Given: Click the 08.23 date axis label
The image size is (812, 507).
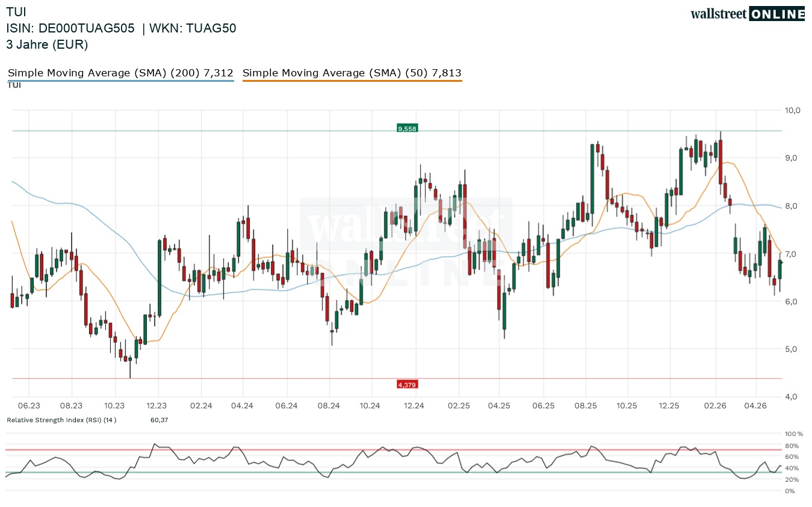Looking at the screenshot, I should (71, 406).
